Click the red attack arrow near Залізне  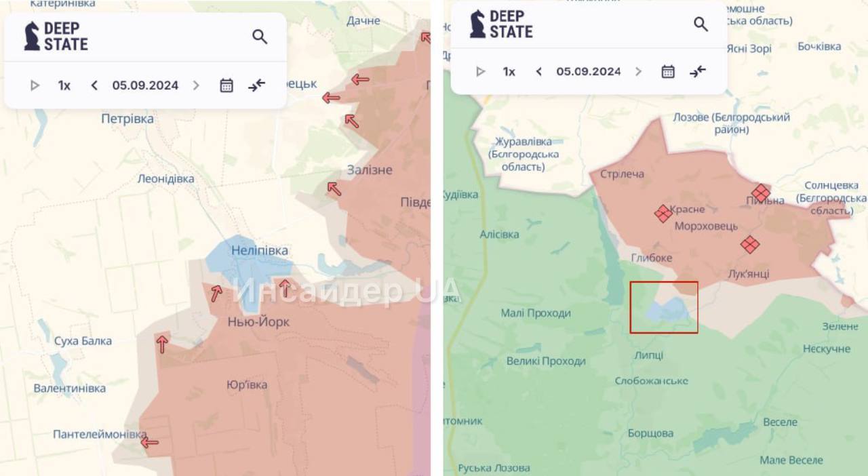334,189
